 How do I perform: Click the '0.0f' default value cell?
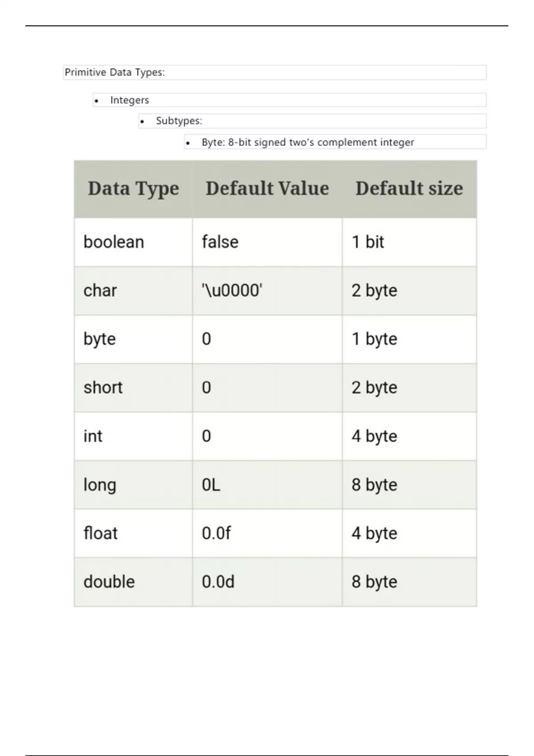click(x=216, y=533)
